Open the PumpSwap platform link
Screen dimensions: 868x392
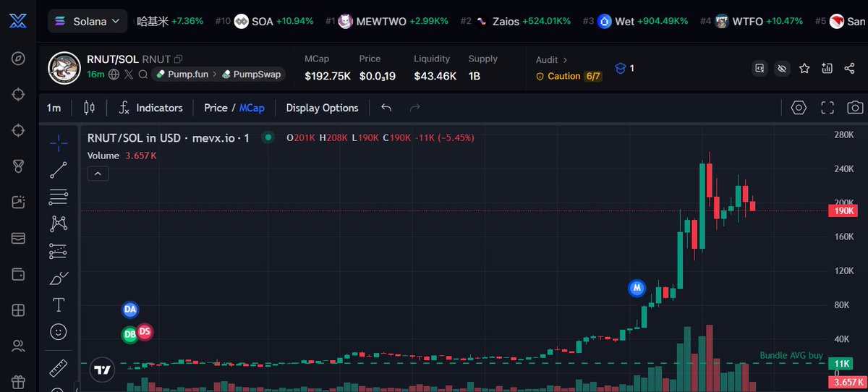pyautogui.click(x=252, y=74)
